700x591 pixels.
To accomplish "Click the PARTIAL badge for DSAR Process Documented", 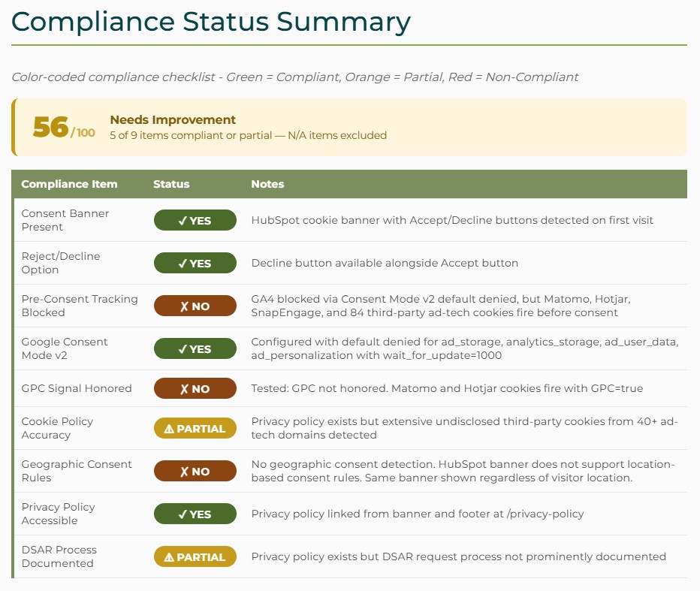I will tap(195, 557).
